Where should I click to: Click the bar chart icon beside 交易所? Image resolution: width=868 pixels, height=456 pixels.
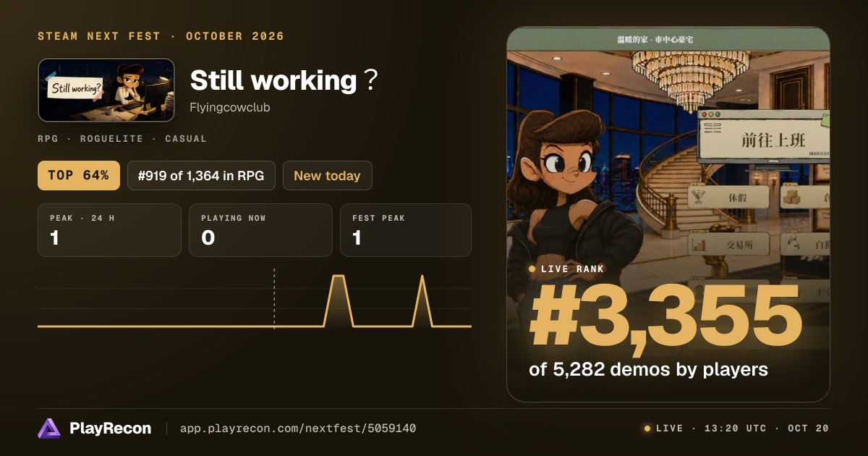click(x=699, y=245)
